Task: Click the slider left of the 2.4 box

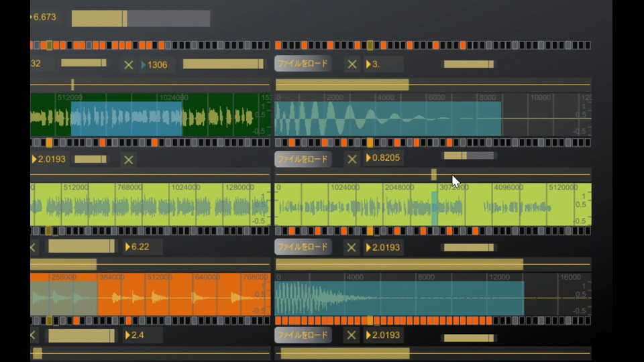Action: (81, 335)
